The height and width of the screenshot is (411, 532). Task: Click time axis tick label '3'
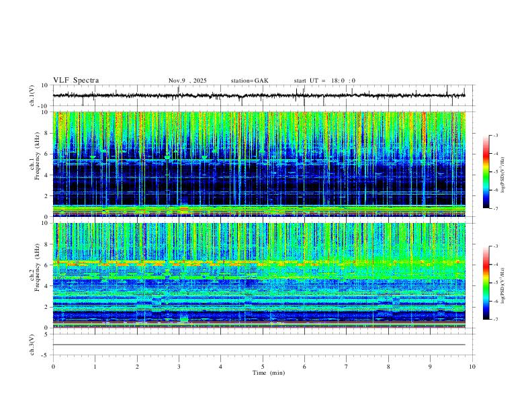click(179, 367)
